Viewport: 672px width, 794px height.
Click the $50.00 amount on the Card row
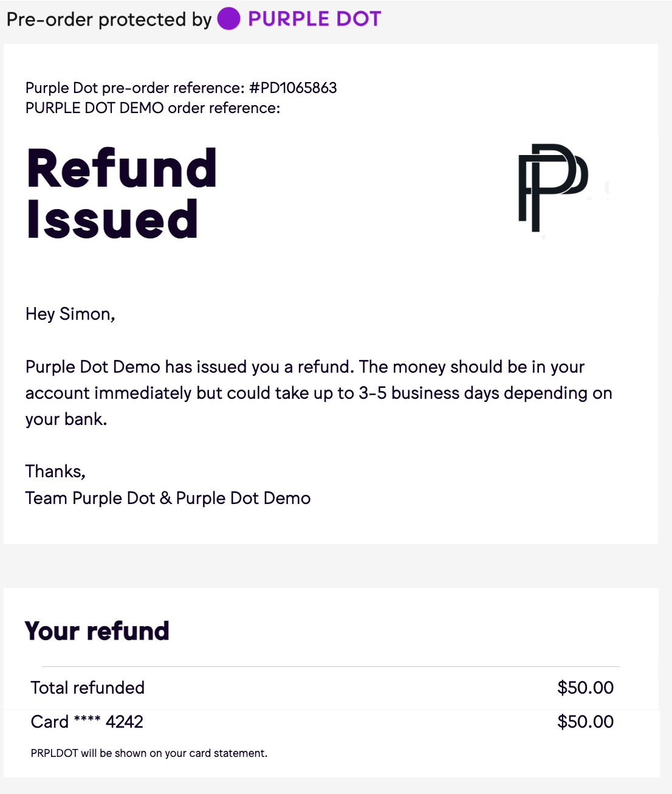585,722
